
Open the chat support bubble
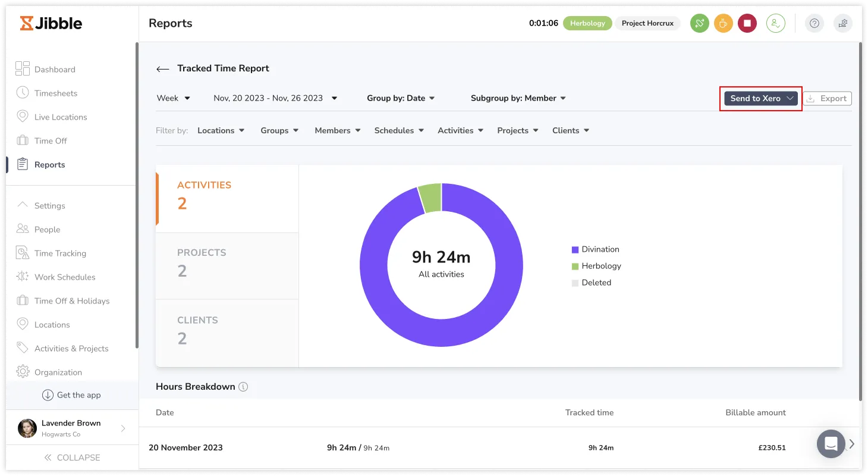[x=831, y=444]
